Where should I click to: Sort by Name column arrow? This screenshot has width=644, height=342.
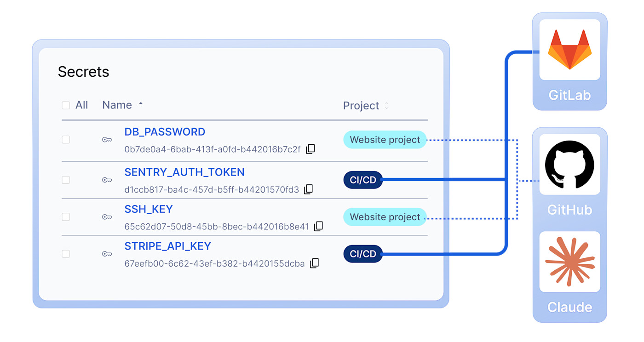[x=141, y=104]
